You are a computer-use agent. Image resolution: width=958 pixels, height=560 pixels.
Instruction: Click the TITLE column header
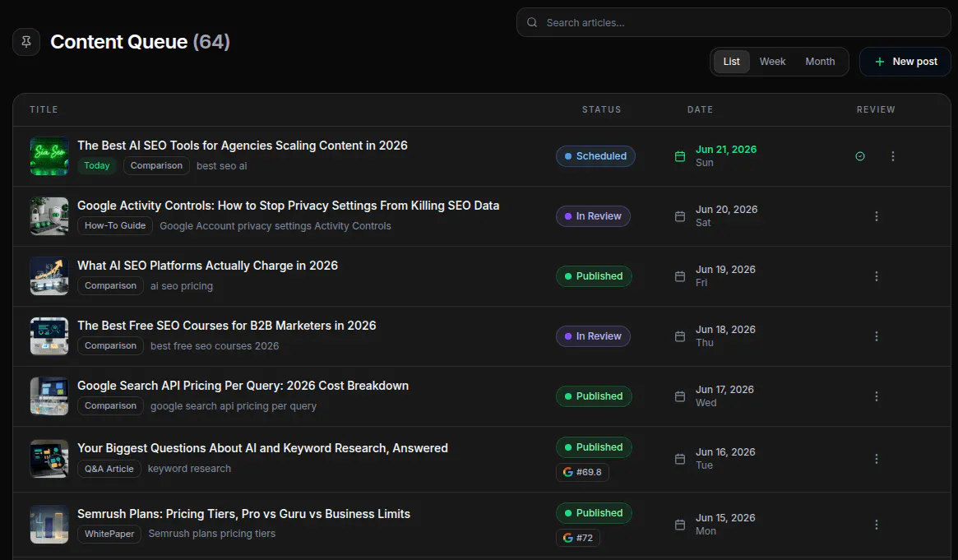coord(44,110)
